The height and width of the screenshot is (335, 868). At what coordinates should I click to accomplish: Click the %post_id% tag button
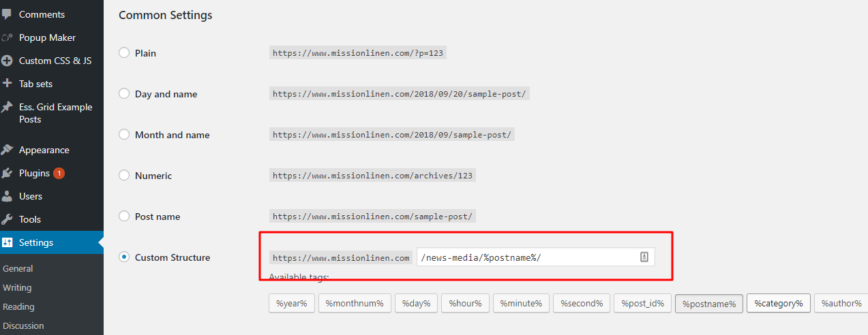(x=643, y=303)
